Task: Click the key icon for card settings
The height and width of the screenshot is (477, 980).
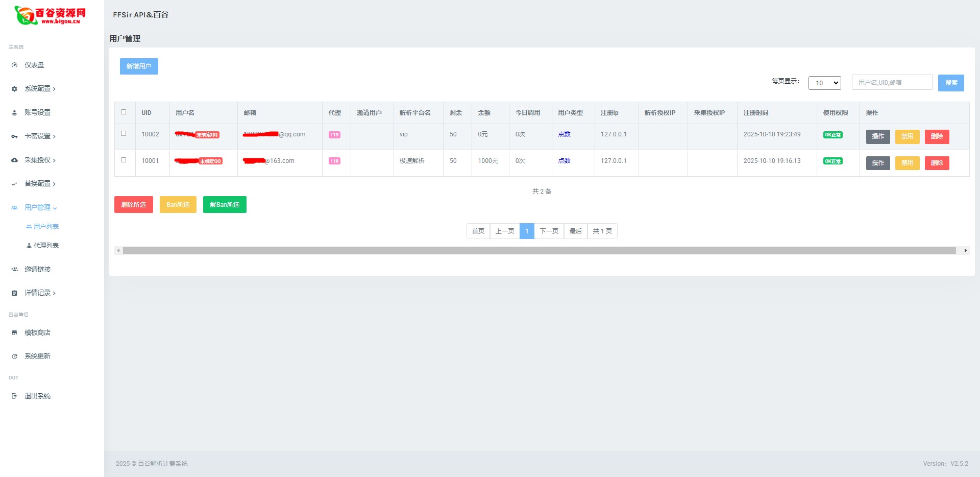Action: (x=14, y=136)
